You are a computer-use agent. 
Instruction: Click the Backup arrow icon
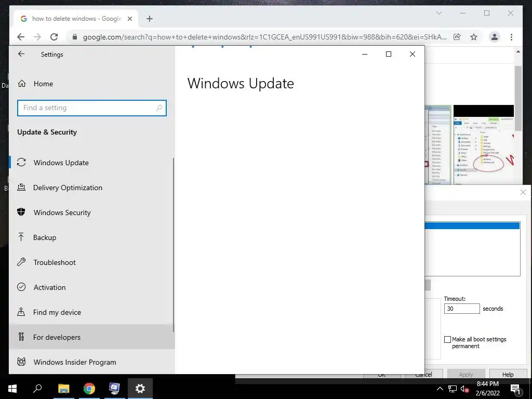[x=21, y=237]
